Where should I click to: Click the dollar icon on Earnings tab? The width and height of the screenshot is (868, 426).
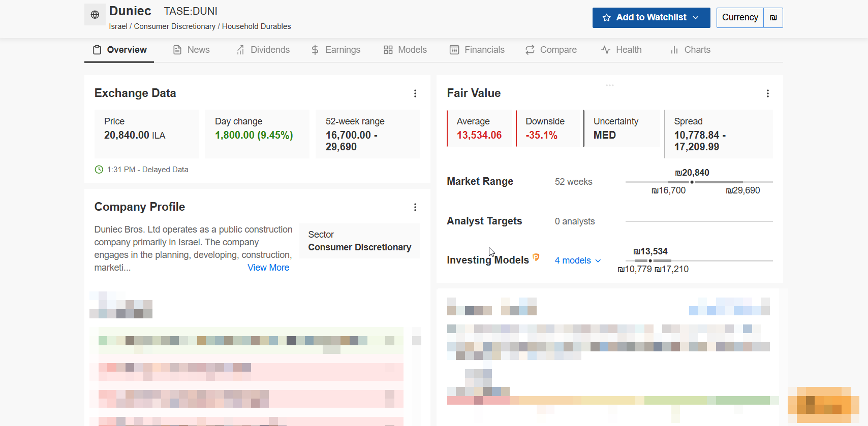tap(315, 50)
